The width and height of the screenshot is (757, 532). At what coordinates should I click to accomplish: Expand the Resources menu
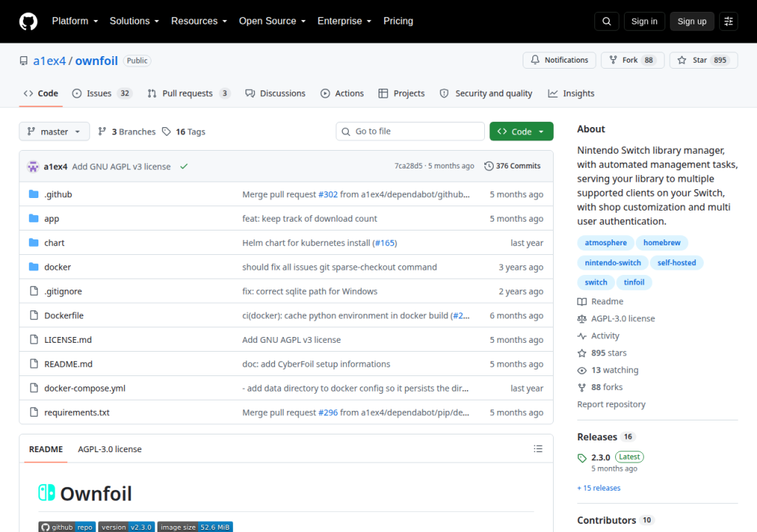point(199,21)
